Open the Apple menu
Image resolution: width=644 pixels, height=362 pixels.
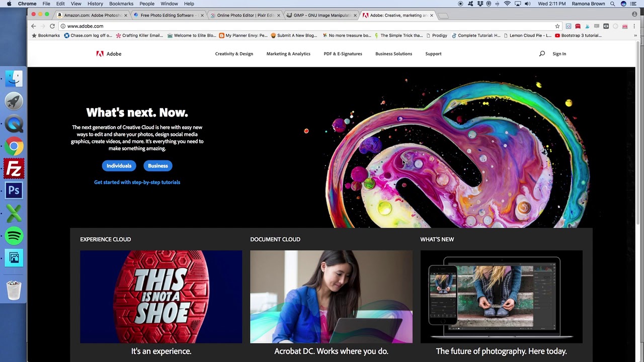[9, 4]
